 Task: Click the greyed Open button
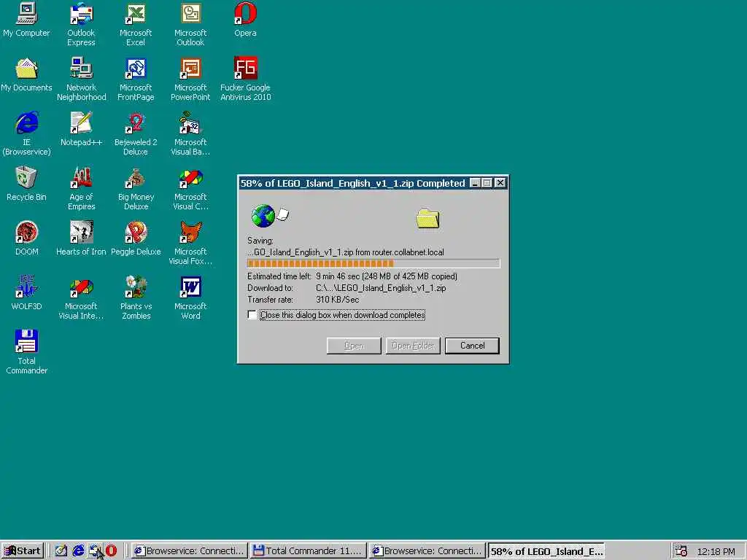(x=354, y=346)
